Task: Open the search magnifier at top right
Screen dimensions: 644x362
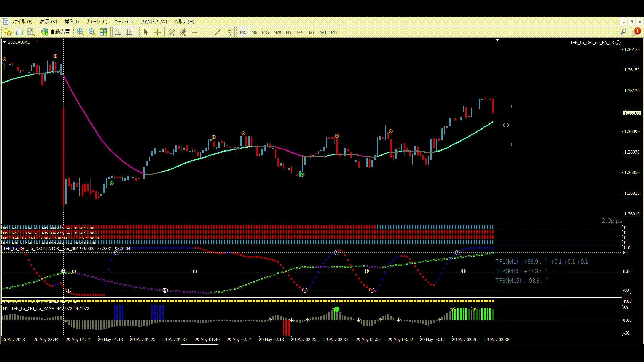Action: (623, 32)
